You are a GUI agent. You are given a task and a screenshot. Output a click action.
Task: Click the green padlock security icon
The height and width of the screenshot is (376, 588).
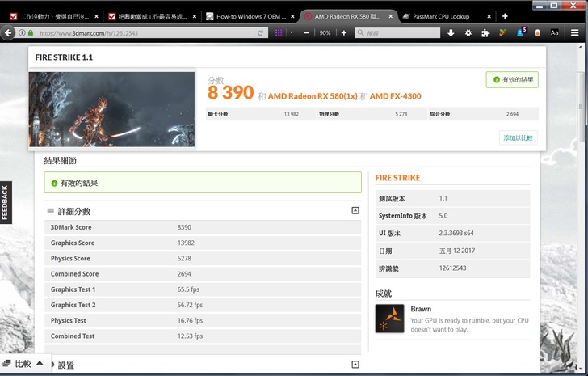(31, 33)
